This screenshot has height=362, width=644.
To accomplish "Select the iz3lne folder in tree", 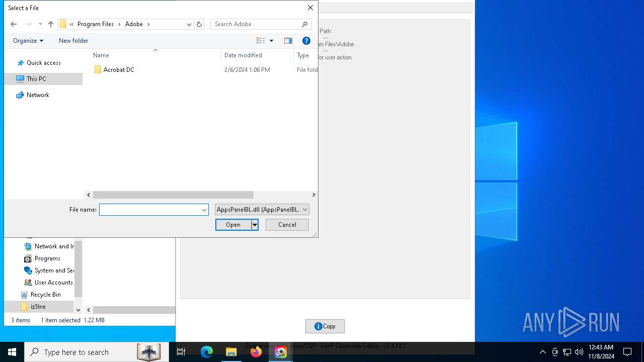I will 38,307.
